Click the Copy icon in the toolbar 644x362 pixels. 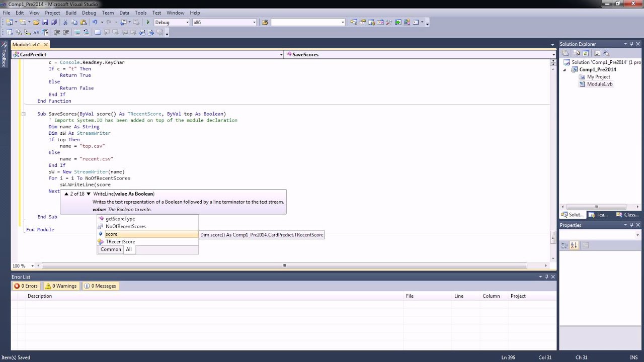tap(74, 22)
